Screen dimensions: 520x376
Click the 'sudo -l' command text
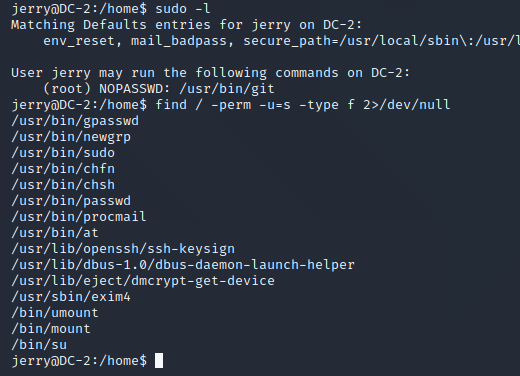point(183,8)
